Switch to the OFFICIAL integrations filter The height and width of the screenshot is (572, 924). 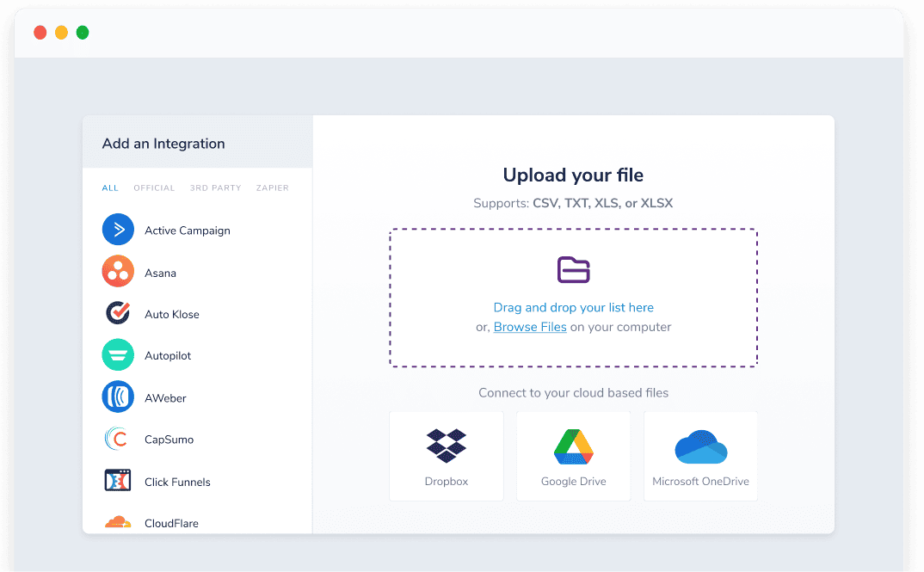click(x=154, y=188)
